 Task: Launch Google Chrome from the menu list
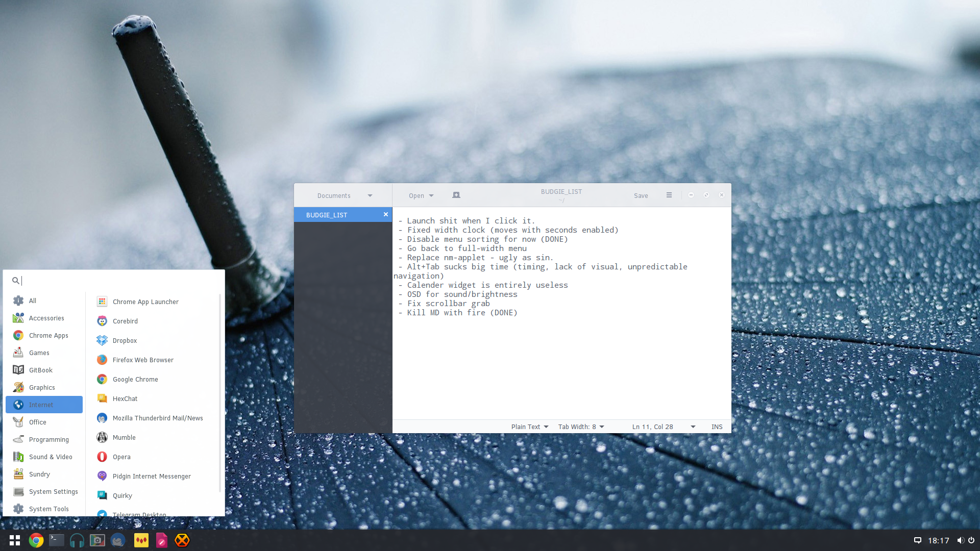click(x=153, y=379)
